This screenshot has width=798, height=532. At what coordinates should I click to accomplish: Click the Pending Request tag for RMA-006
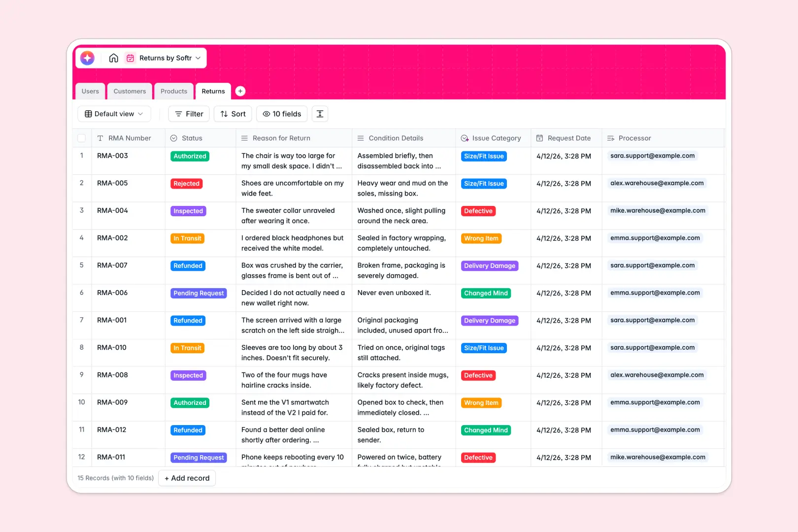pyautogui.click(x=199, y=293)
